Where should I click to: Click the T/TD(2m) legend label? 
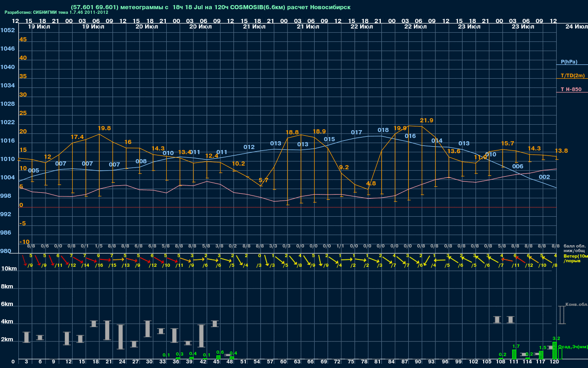click(x=572, y=75)
